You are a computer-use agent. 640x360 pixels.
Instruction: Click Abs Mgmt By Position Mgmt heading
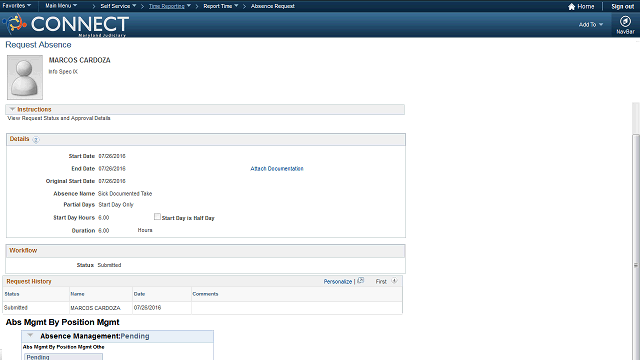click(x=62, y=322)
